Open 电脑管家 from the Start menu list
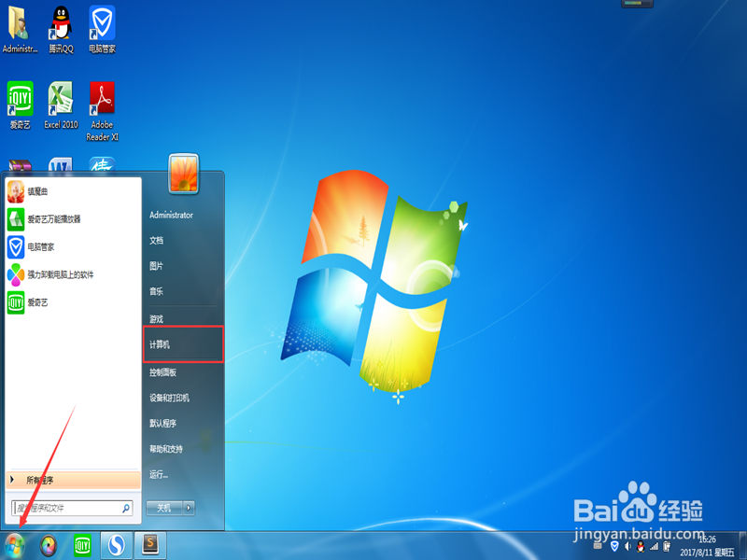747x560 pixels. click(74, 247)
